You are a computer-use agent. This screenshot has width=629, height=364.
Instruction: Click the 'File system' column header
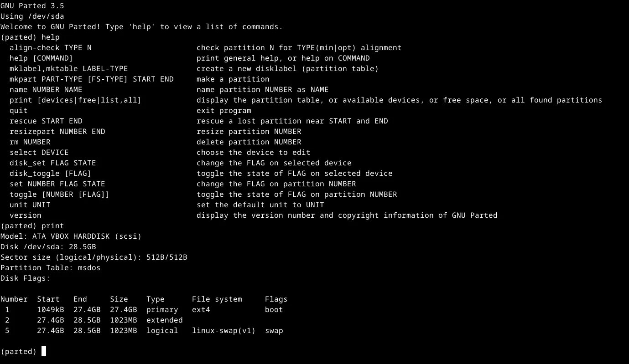[217, 299]
